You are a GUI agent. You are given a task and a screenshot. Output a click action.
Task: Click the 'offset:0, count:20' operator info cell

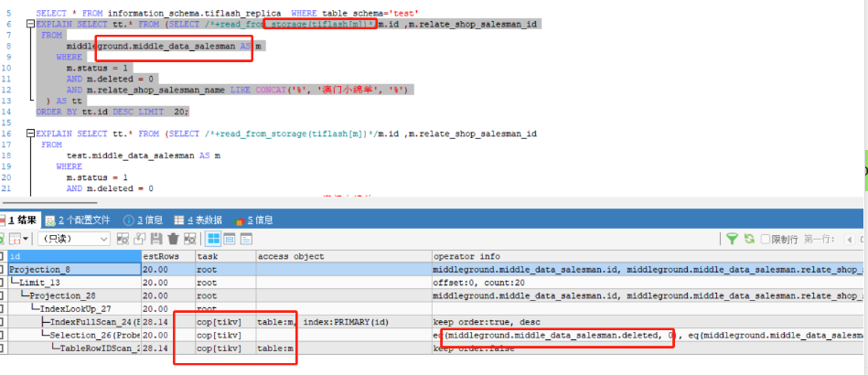pyautogui.click(x=648, y=283)
